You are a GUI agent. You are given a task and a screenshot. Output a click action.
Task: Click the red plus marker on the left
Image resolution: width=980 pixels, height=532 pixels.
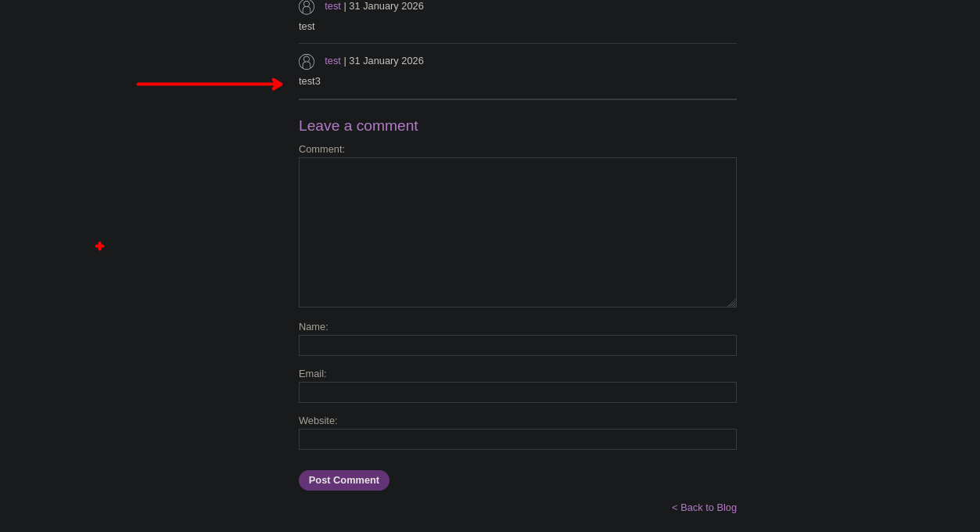click(x=99, y=246)
